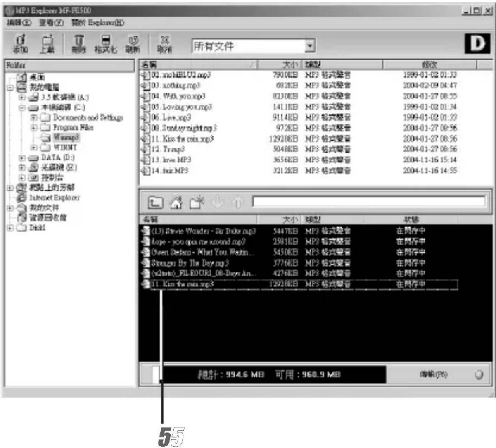
Task: Click the 光碟機 (E:) disc drive icon
Action: coord(34,167)
